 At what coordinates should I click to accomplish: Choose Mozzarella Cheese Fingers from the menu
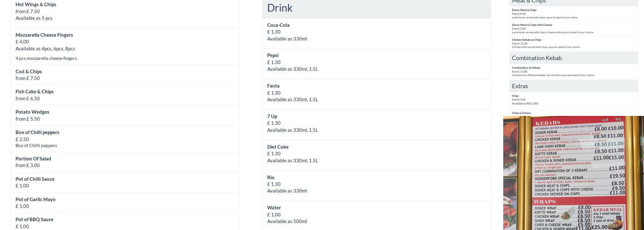click(44, 35)
